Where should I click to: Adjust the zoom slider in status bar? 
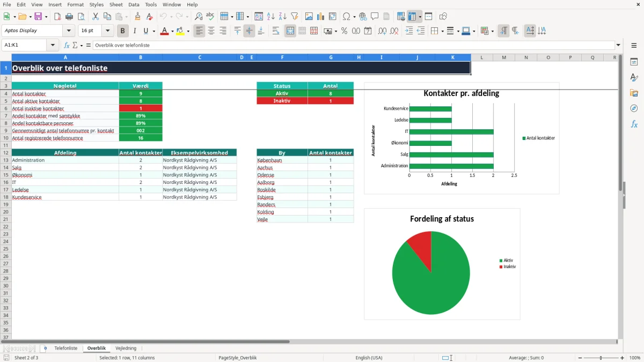click(x=601, y=358)
